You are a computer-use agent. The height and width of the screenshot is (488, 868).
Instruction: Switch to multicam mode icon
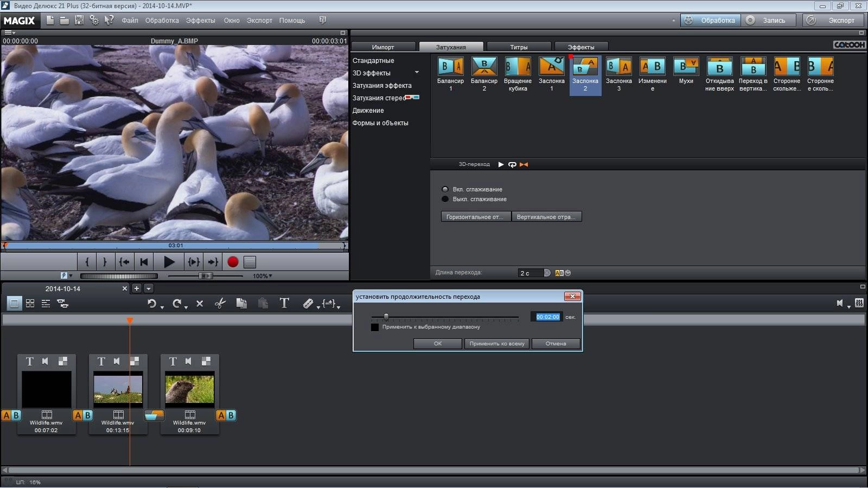[x=62, y=304]
